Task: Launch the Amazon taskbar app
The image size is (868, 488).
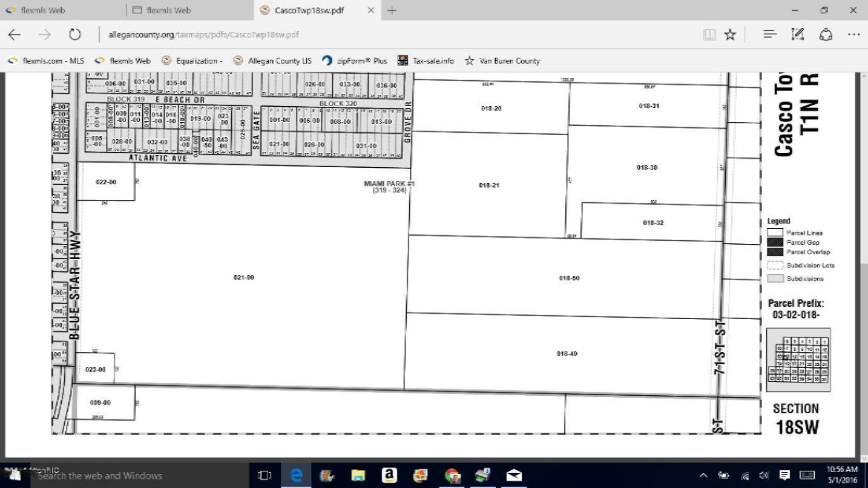Action: point(389,475)
